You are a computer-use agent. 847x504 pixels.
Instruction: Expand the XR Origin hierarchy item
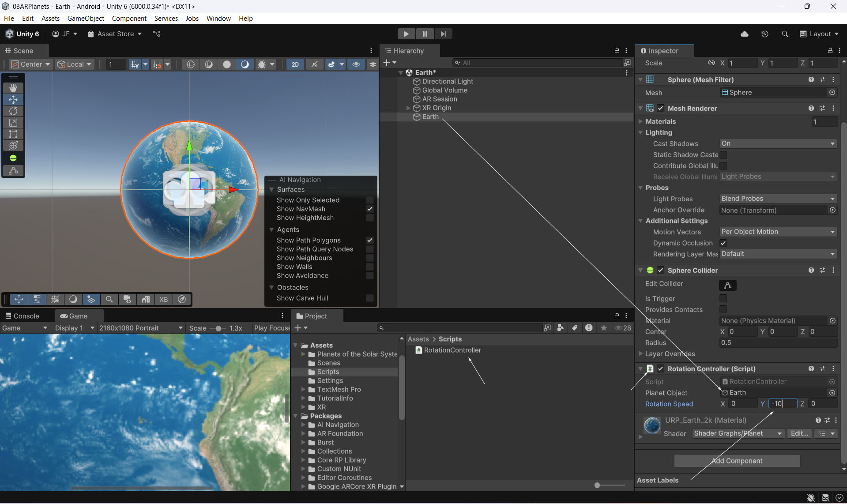[x=408, y=108]
